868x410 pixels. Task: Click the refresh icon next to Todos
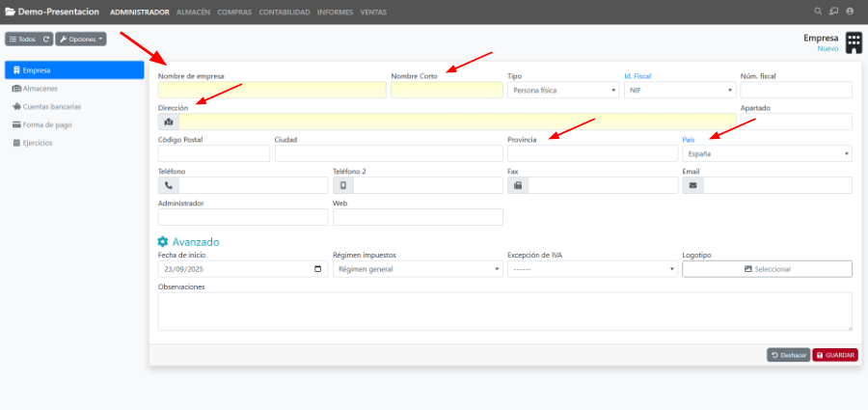coord(46,40)
